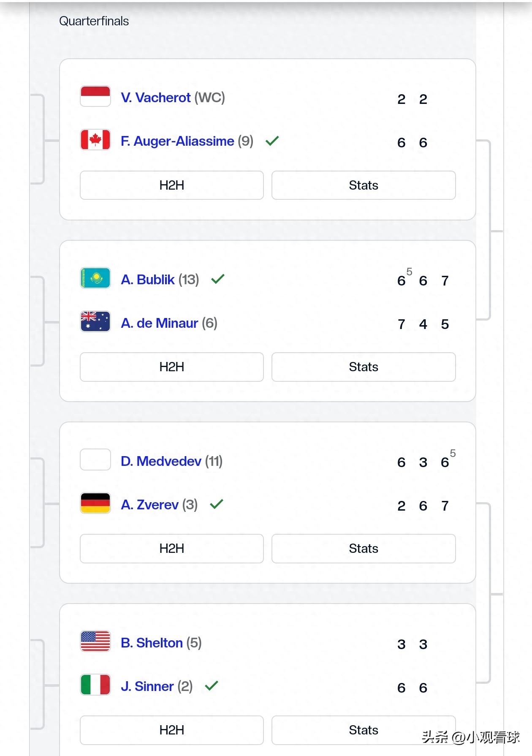Click the Canada flag beside Auger-Aliassime
This screenshot has width=532, height=756.
(95, 140)
